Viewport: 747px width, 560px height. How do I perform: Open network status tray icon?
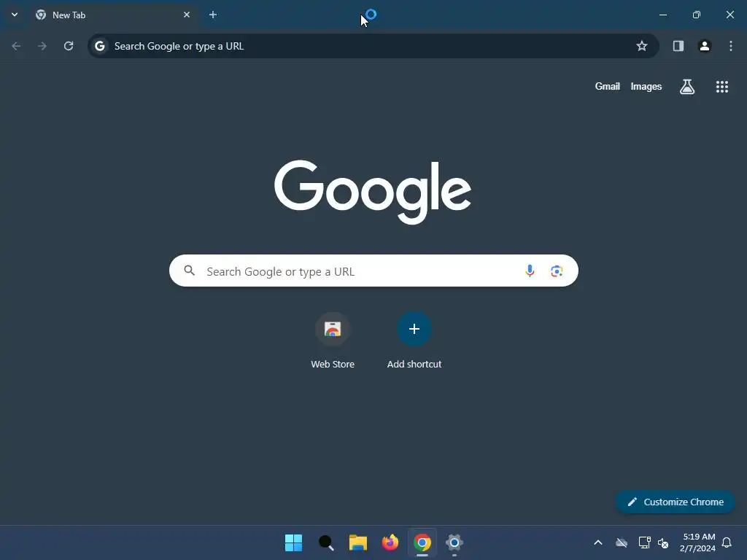tap(645, 542)
